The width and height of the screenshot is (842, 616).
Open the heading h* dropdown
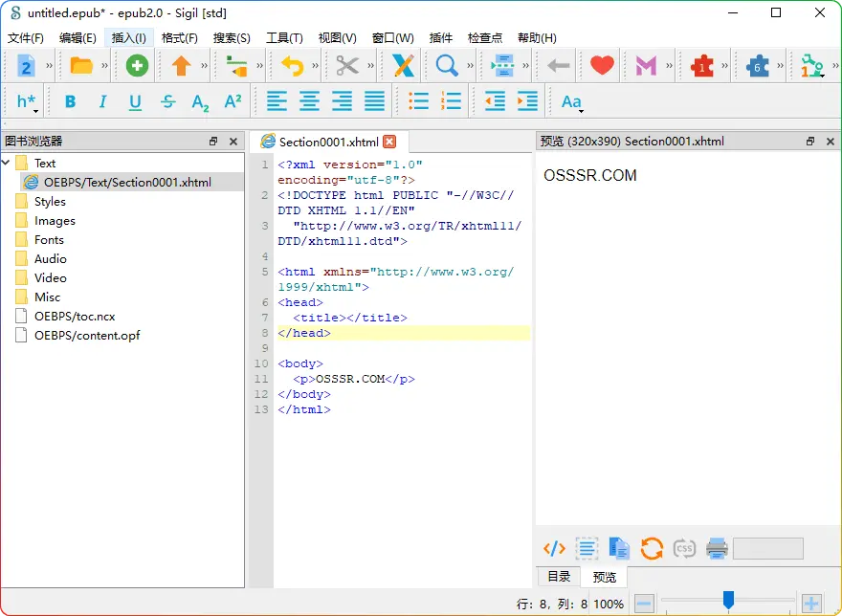(x=27, y=101)
